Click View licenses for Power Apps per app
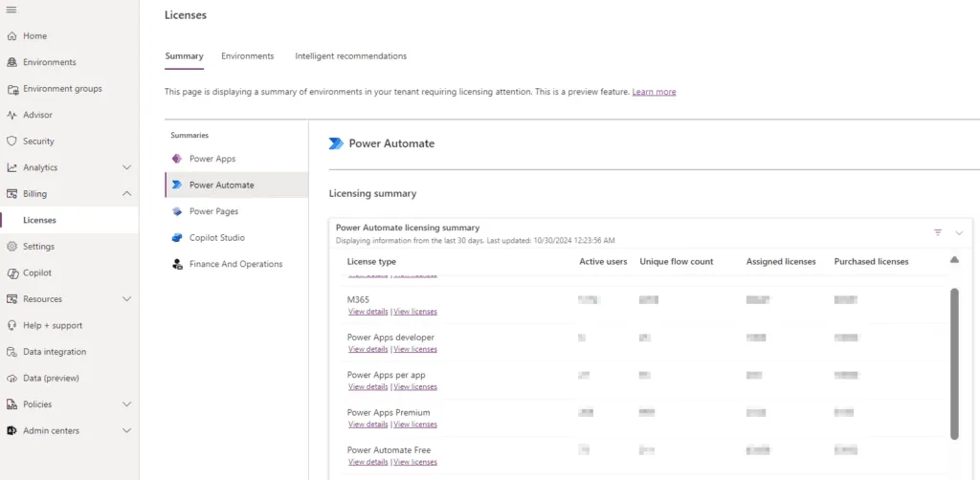This screenshot has width=980, height=480. pyautogui.click(x=415, y=386)
